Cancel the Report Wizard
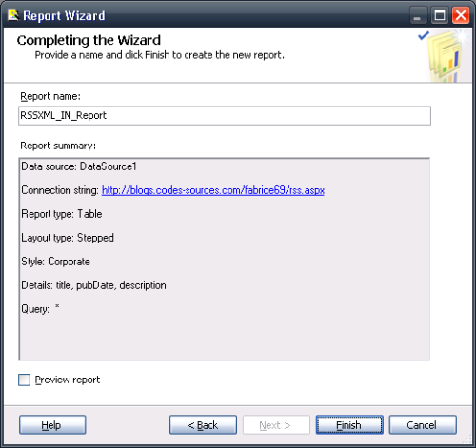This screenshot has height=448, width=476. tap(423, 425)
